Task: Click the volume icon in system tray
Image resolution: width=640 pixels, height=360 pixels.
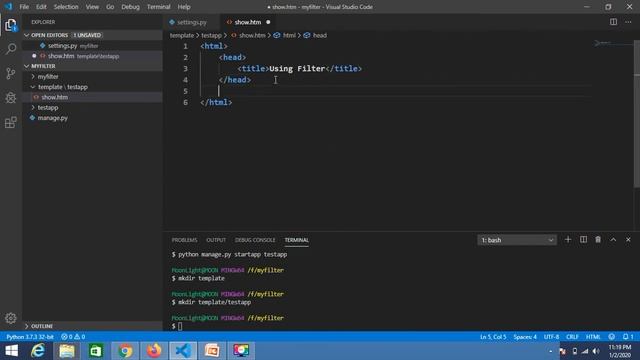Action: [596, 351]
